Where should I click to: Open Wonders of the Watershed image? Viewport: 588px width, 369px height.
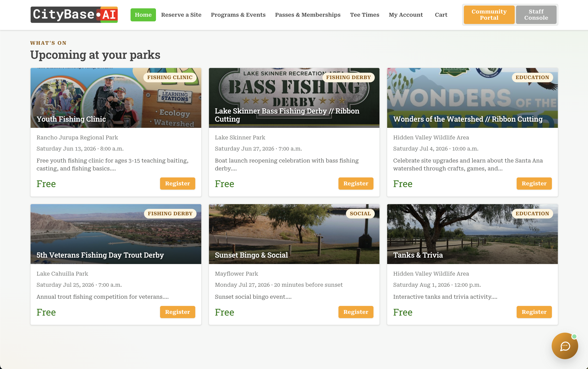tap(472, 98)
